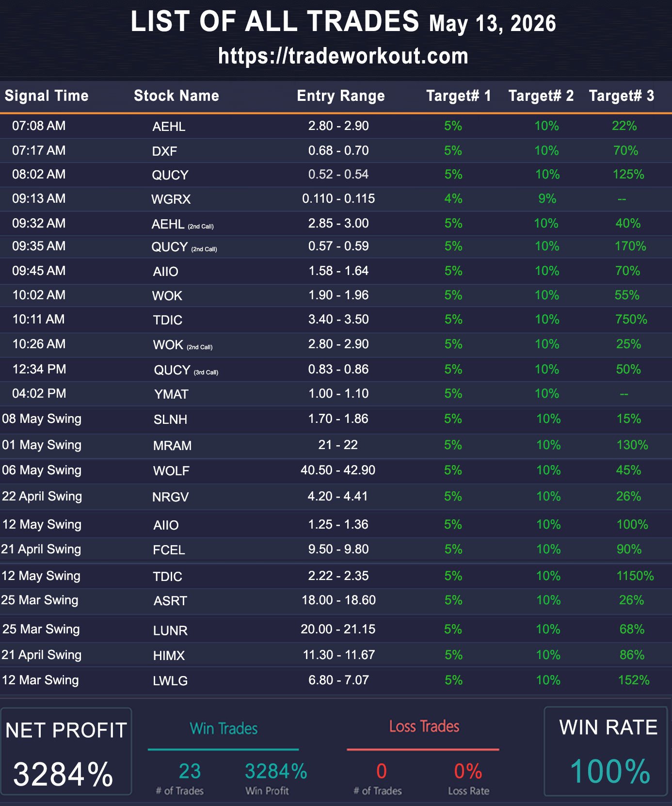The height and width of the screenshot is (806, 672).
Task: Click the WGRX stock row
Action: click(x=336, y=199)
